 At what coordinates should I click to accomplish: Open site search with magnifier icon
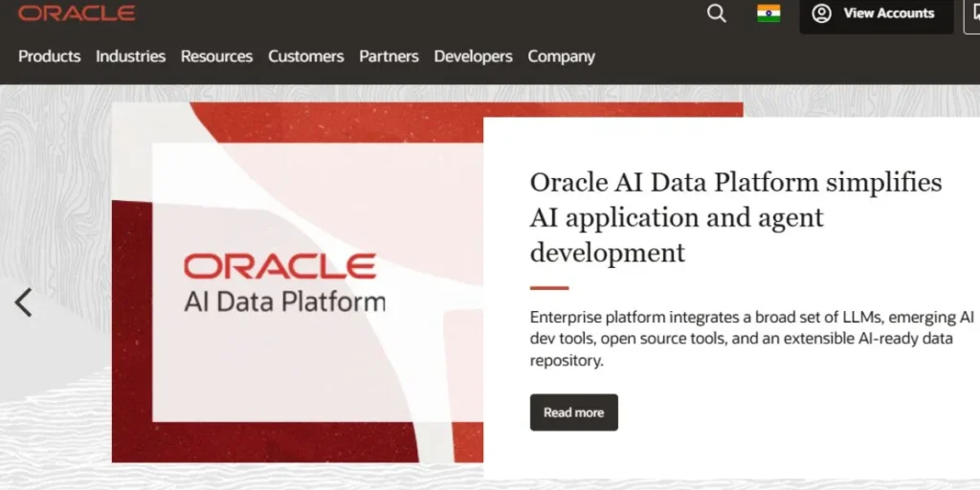[716, 13]
